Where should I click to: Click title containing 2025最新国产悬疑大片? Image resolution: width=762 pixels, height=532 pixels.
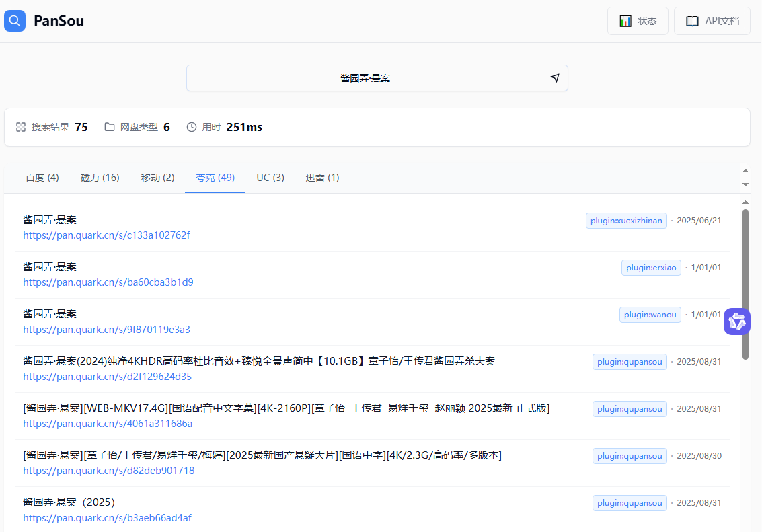click(x=262, y=456)
